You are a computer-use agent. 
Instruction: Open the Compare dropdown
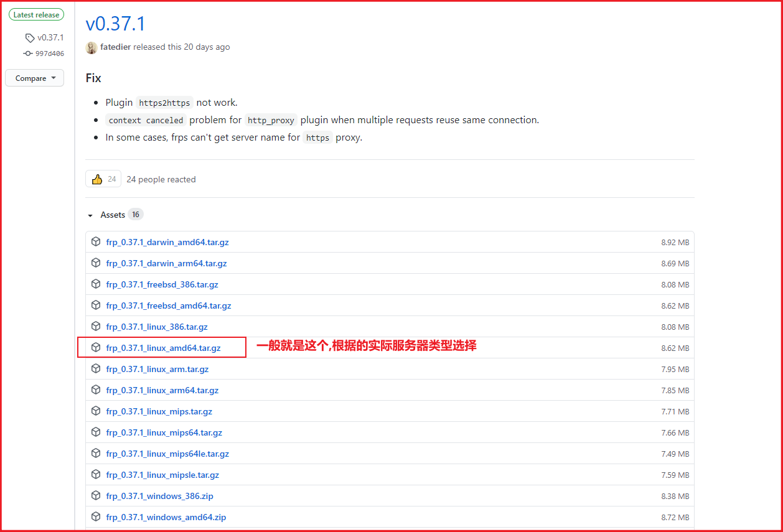click(x=35, y=78)
